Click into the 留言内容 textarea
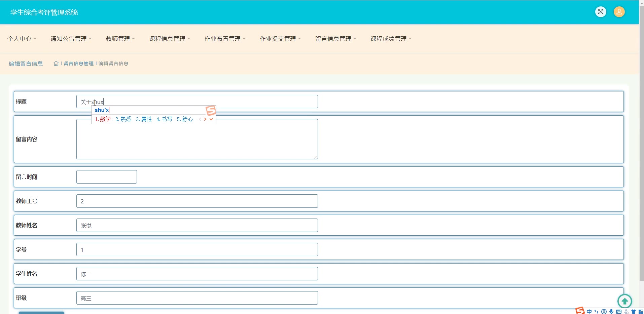The height and width of the screenshot is (314, 644). click(197, 139)
